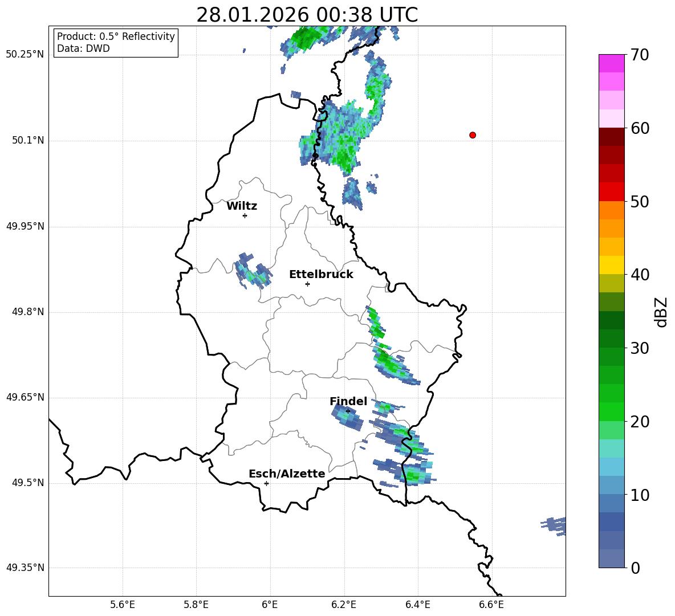Click the 30 value on colorbar
The height and width of the screenshot is (616, 675).
click(x=640, y=348)
